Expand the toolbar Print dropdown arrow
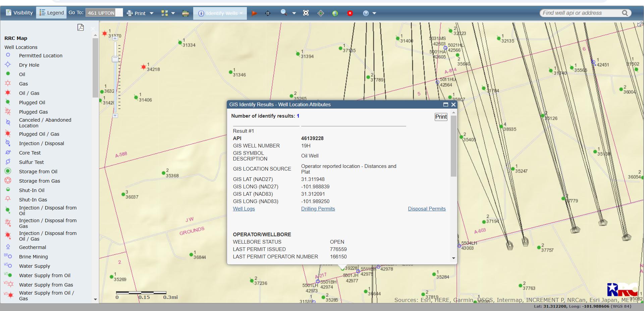644x311 pixels. point(152,13)
